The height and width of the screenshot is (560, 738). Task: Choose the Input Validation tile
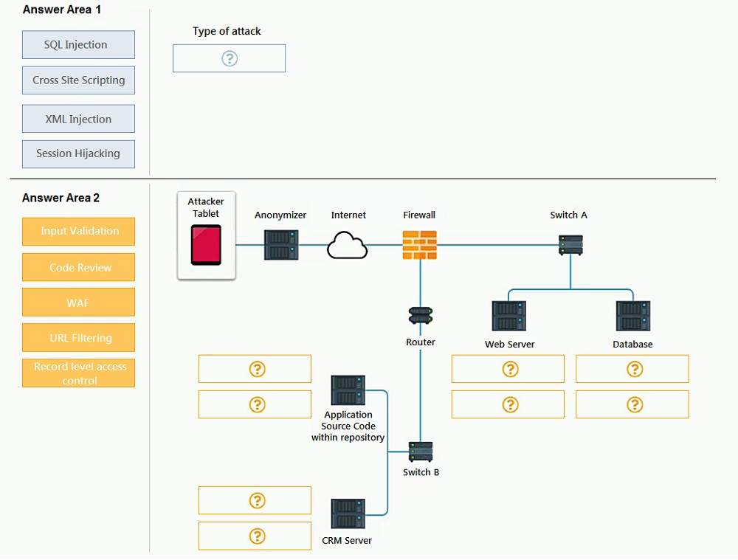pyautogui.click(x=79, y=232)
